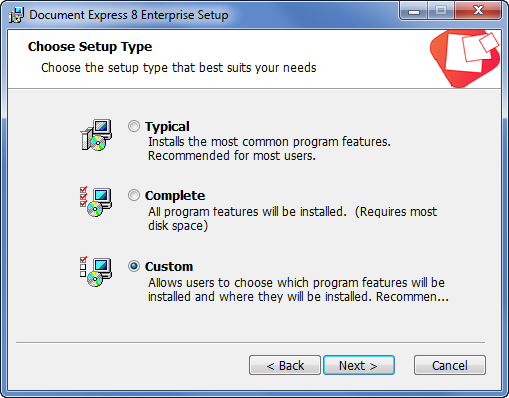Select the Custom radio button

tap(134, 266)
